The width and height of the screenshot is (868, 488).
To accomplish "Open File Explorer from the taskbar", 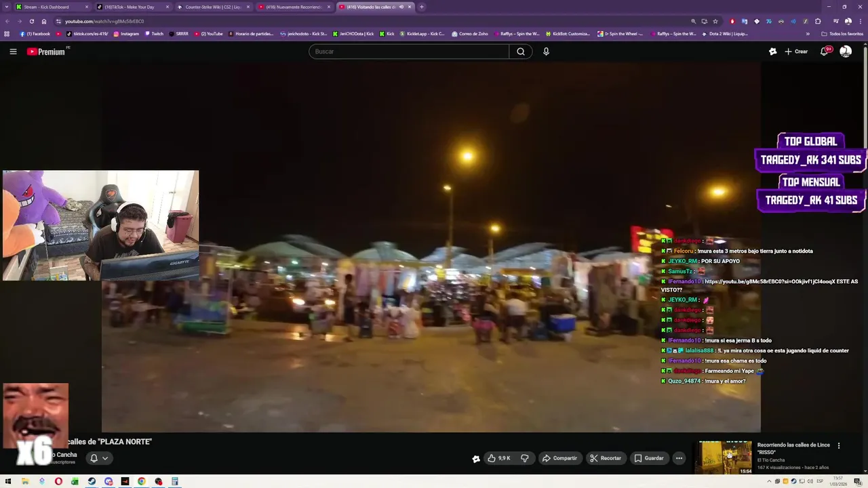I will coord(25,482).
